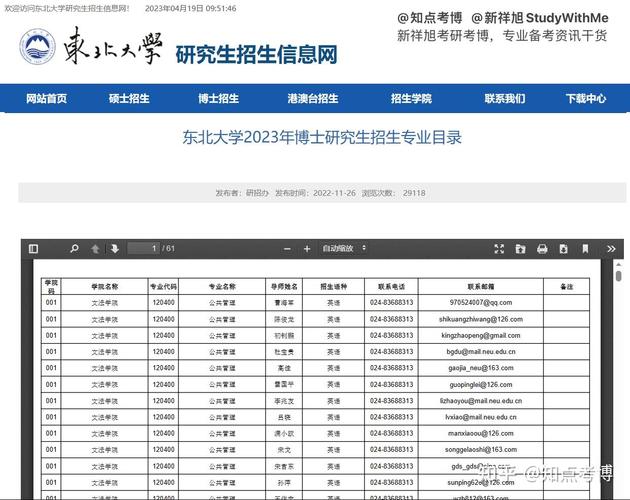The width and height of the screenshot is (630, 500).
Task: Click the PDF scrollbar up arrow
Action: (x=619, y=264)
